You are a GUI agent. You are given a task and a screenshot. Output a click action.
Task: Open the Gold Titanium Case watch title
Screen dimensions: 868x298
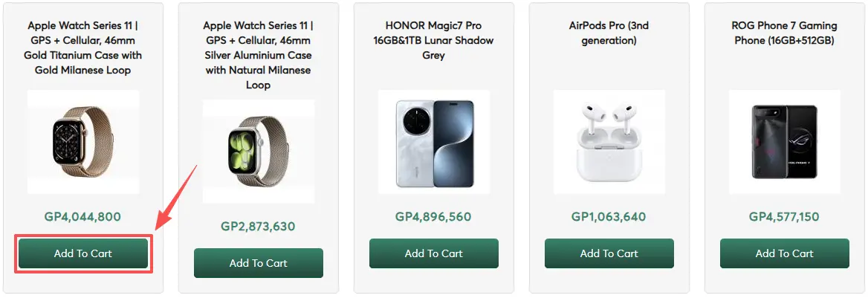83,48
